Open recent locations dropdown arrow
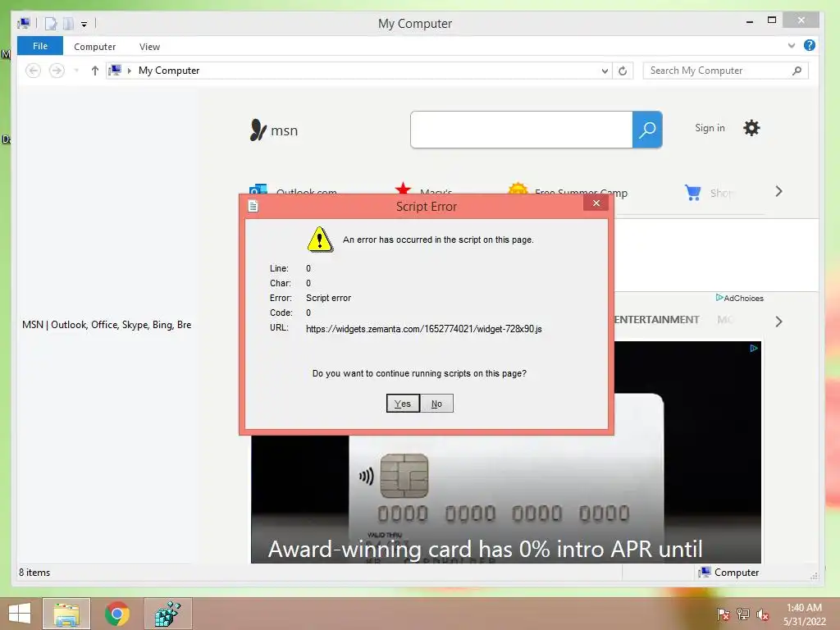 (76, 71)
